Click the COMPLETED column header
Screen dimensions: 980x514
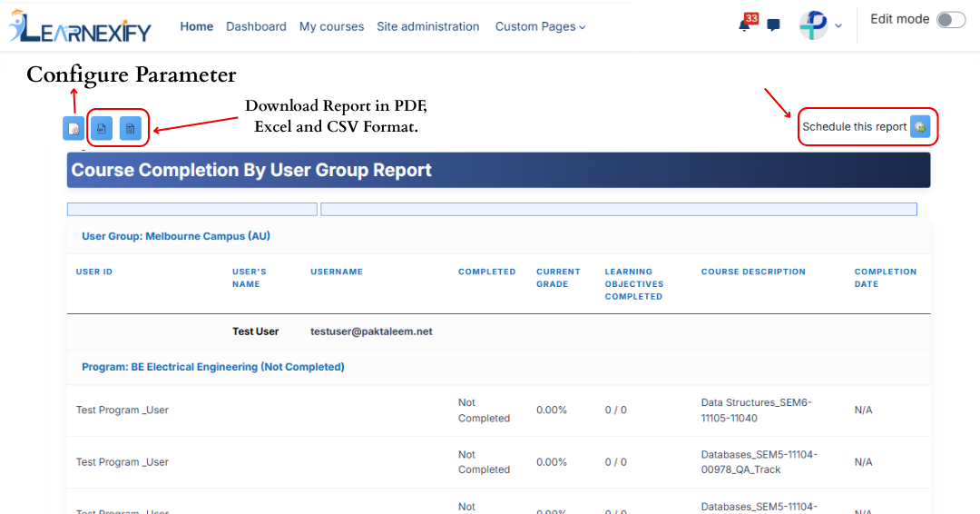[487, 272]
